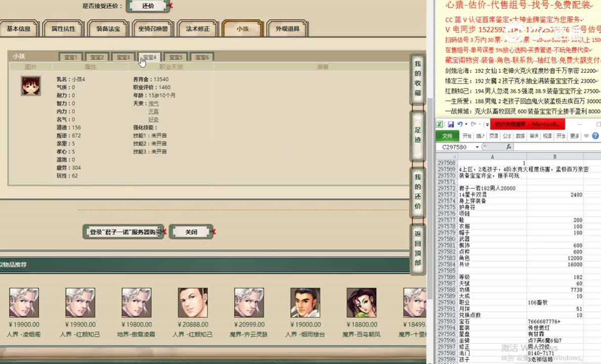601x364 pixels.
Task: Open the 文件 menu in Excel
Action: click(x=447, y=135)
